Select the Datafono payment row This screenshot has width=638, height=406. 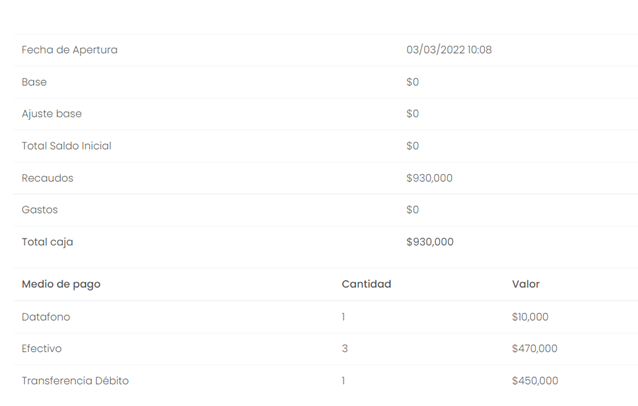pos(326,317)
